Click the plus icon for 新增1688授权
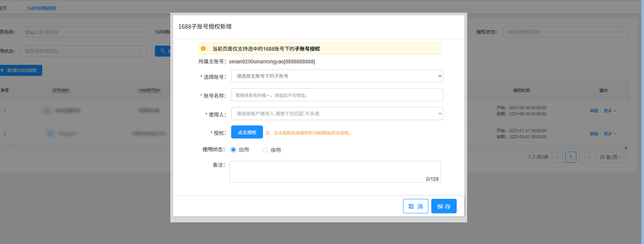 (x=2, y=70)
